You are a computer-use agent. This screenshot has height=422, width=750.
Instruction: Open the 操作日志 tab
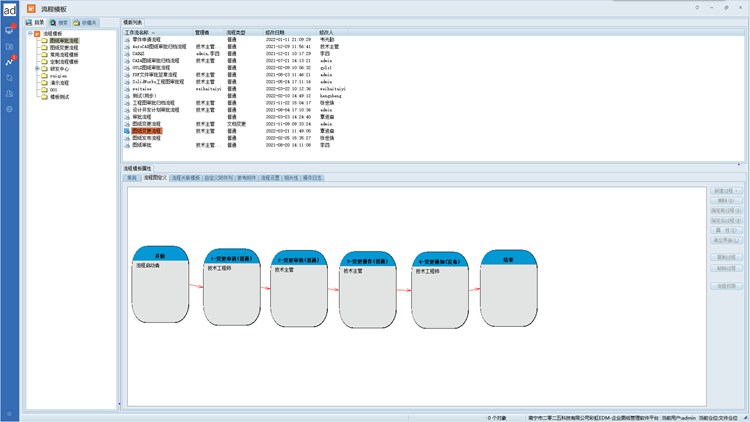tap(314, 177)
